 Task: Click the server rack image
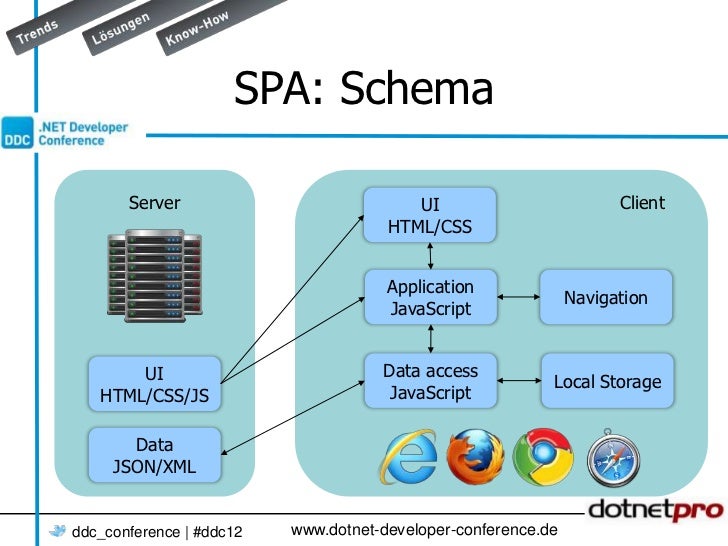coord(155,275)
